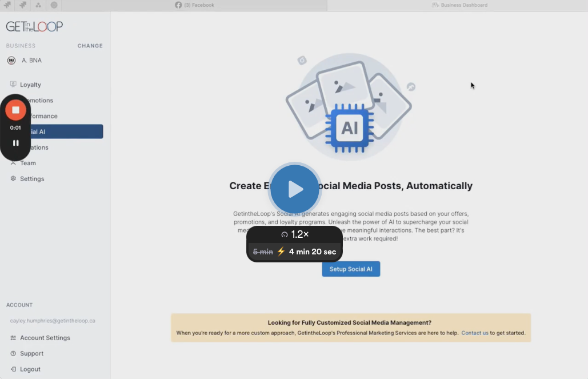This screenshot has height=379, width=588.
Task: Click the A. BNA business avatar
Action: (12, 60)
